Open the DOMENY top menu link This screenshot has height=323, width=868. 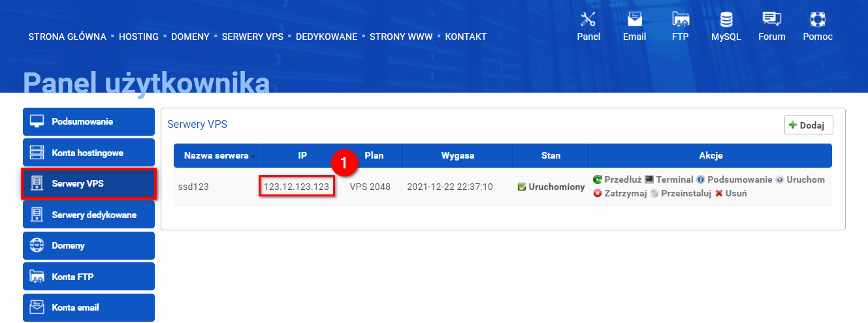coord(190,37)
